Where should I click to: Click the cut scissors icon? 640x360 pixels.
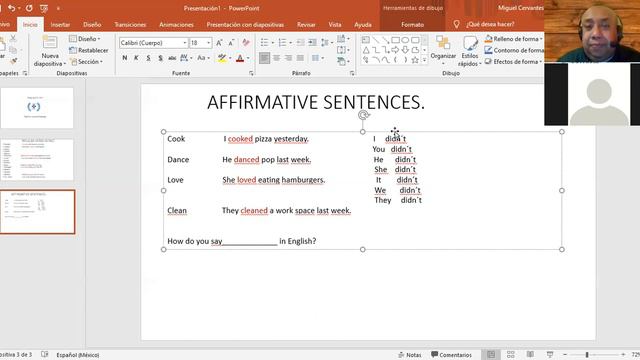click(13, 38)
